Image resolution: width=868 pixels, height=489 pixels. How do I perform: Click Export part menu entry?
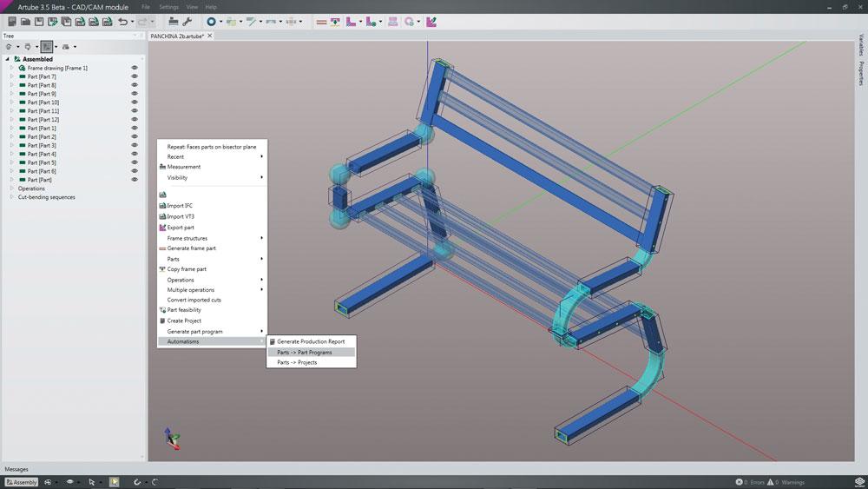point(212,227)
